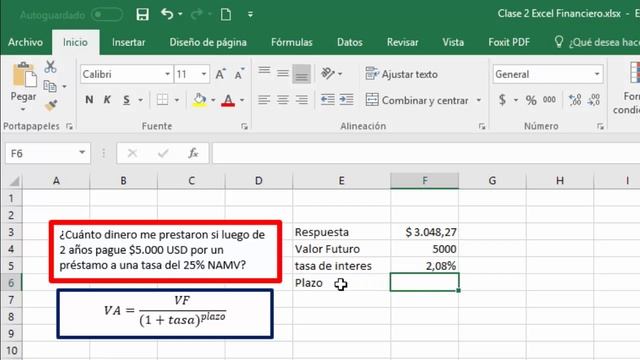Toggle Italic (K) formatting
Screen dimensions: 640x360
click(107, 100)
